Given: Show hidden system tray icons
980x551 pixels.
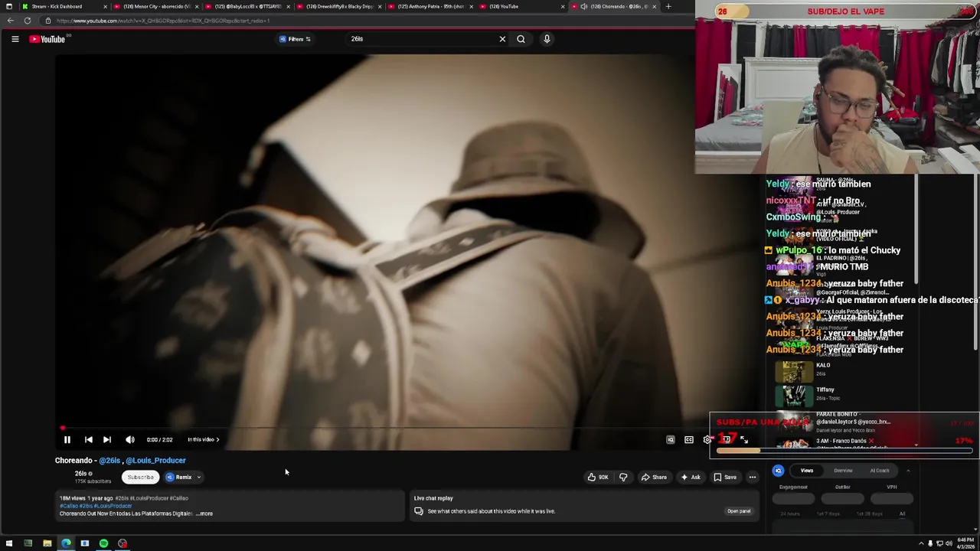Looking at the screenshot, I should point(921,543).
